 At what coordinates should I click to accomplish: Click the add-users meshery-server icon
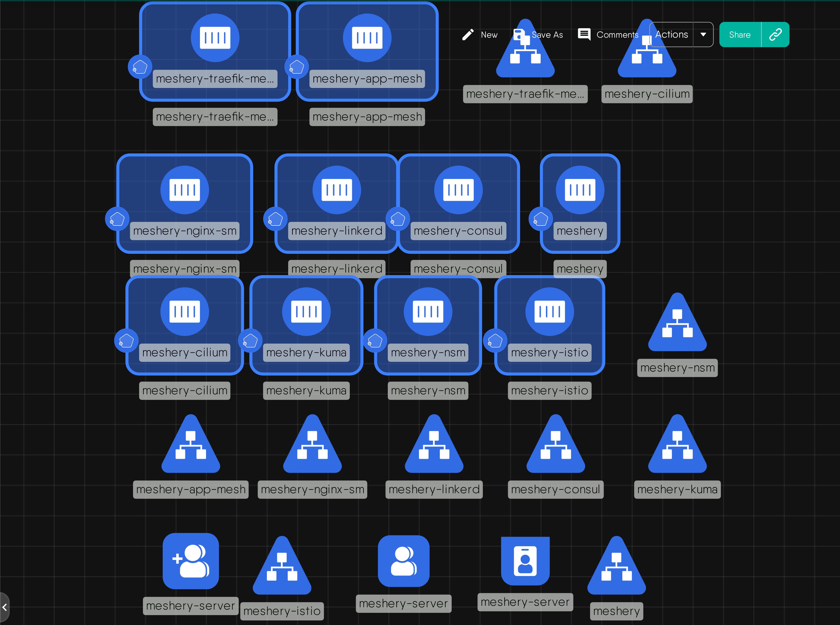(191, 561)
